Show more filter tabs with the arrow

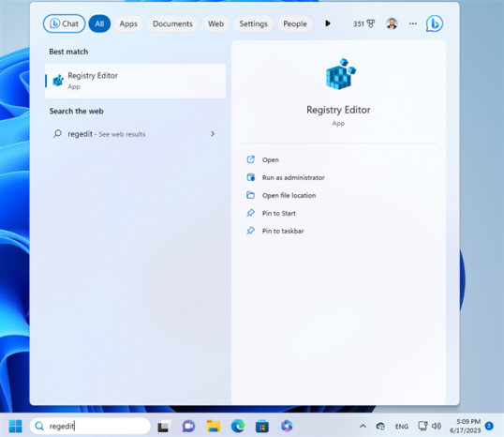(328, 23)
